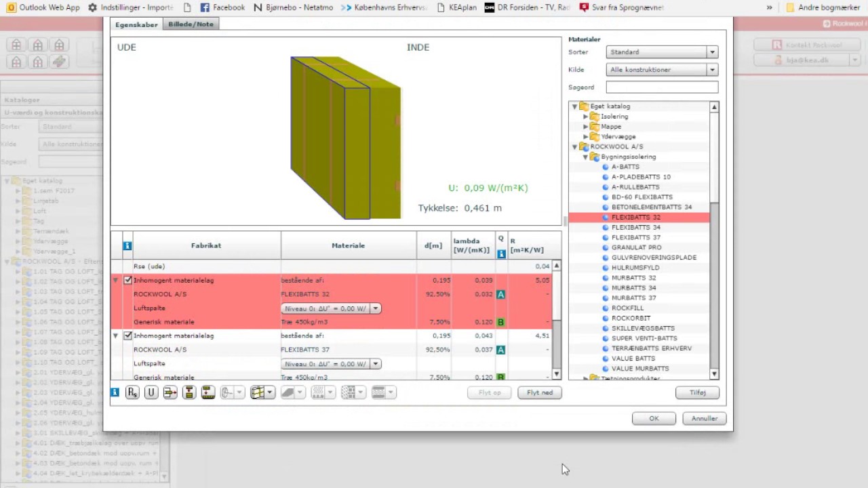
Task: Open the Bjørnebo - Netatmo bookmark
Action: coord(293,7)
